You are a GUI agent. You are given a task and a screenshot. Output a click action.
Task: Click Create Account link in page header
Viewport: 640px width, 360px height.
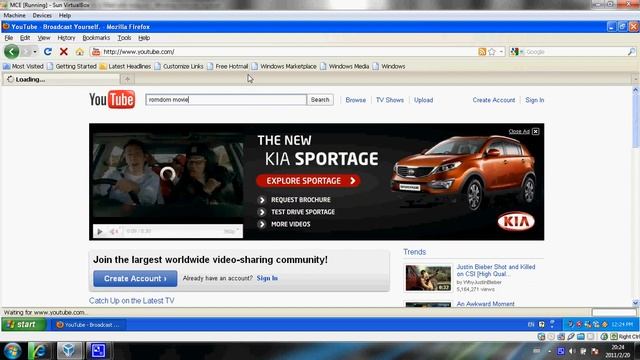pyautogui.click(x=494, y=100)
